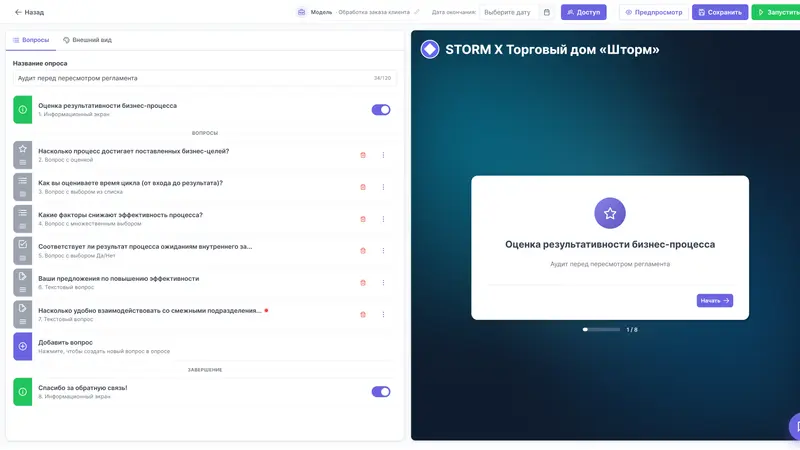Select question Насколько удобно взаимодействовать со смежными

pos(204,315)
